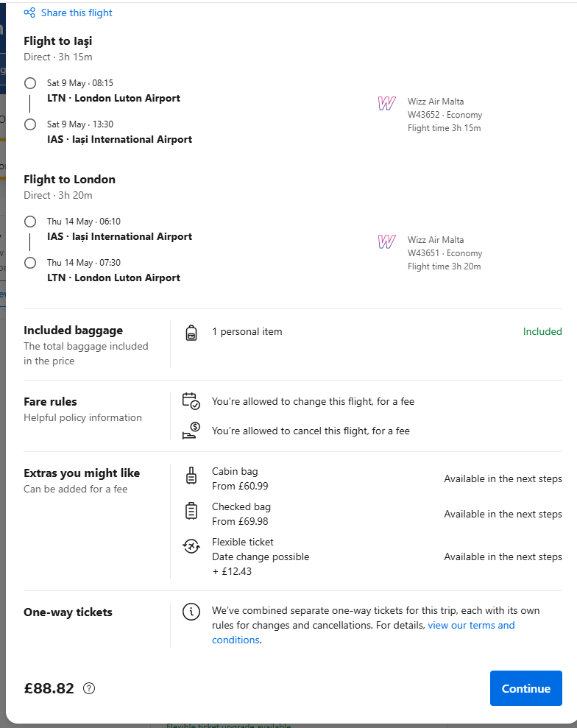577x728 pixels.
Task: Click the One-way tickets info icon
Action: point(191,612)
